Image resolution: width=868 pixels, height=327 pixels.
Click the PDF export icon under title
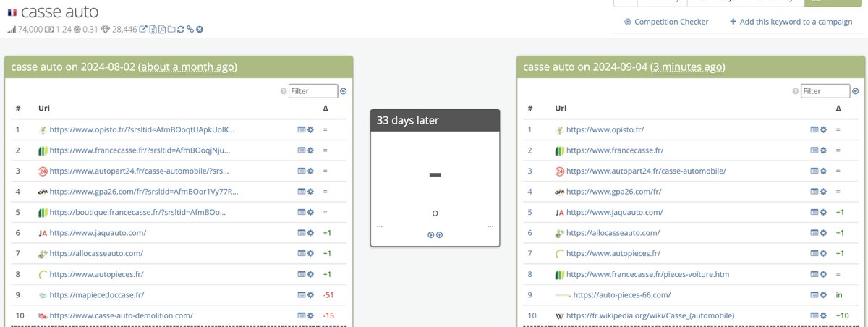coord(162,29)
